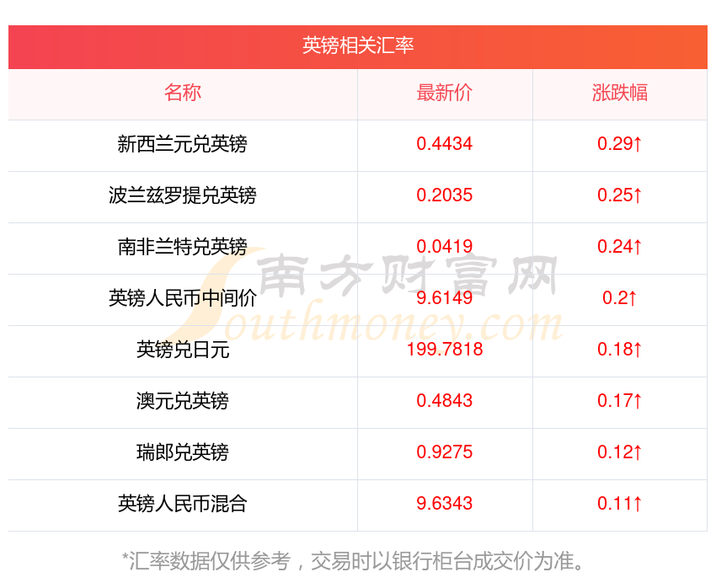Click the 新西兰元兑英镑 row name
Image resolution: width=716 pixels, height=588 pixels.
pos(183,144)
